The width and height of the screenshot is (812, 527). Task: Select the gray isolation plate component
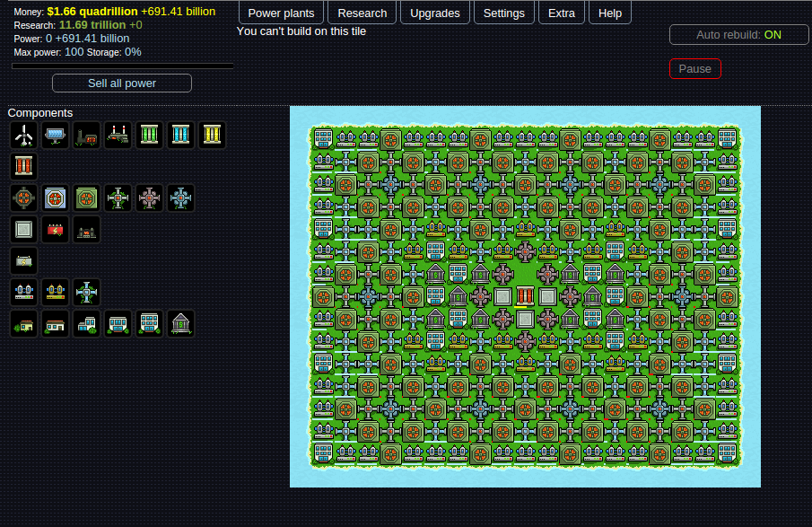coord(24,230)
